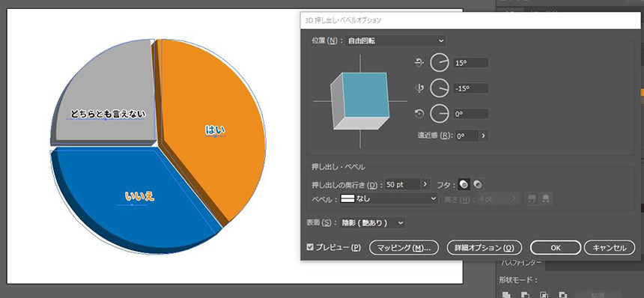This screenshot has width=644, height=298.
Task: Click the bevel extent out icon
Action: (532, 198)
